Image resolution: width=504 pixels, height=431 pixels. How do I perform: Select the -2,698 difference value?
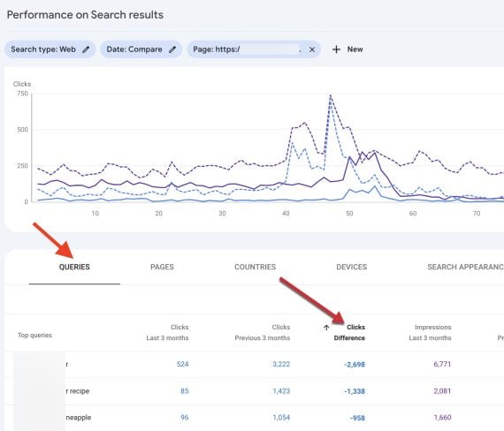355,365
